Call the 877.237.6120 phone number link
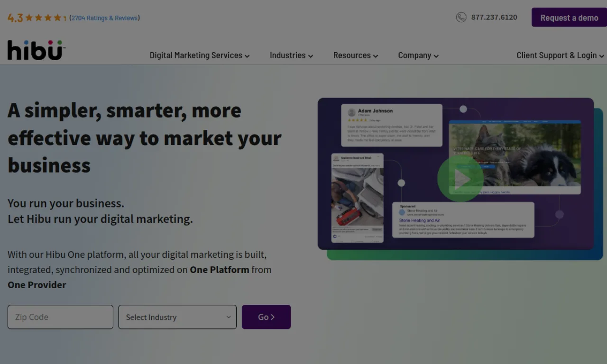Viewport: 607px width, 364px height. tap(494, 18)
